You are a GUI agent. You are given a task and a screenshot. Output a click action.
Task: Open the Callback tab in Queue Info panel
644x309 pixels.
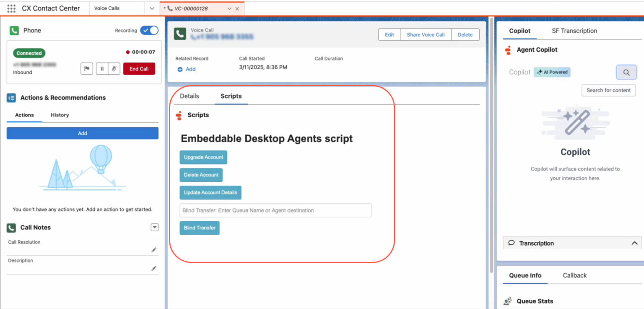tap(574, 275)
